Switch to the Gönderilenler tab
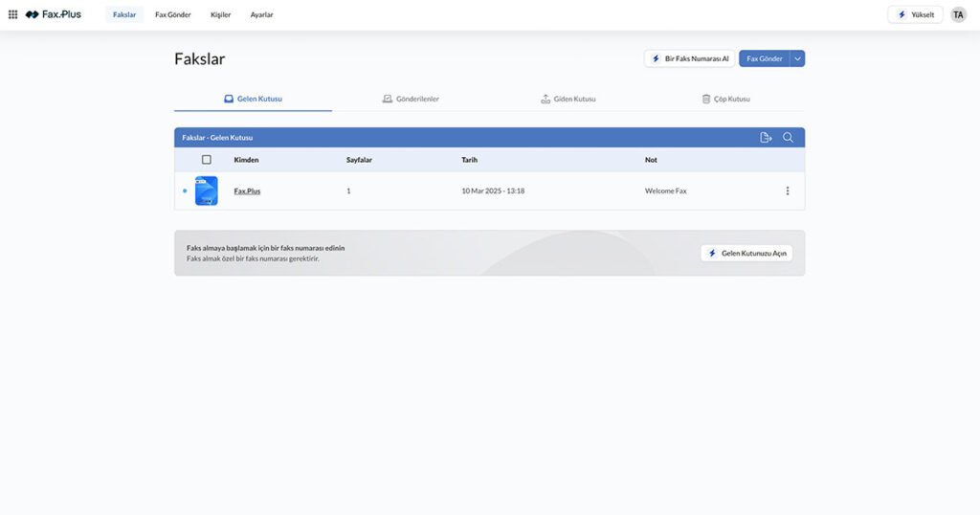The width and height of the screenshot is (980, 515). pos(411,99)
